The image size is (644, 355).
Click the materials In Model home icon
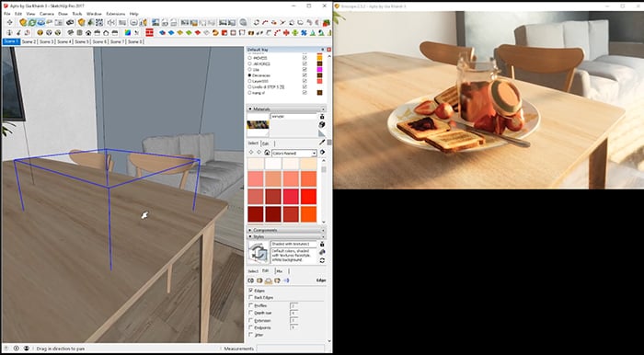[x=267, y=153]
